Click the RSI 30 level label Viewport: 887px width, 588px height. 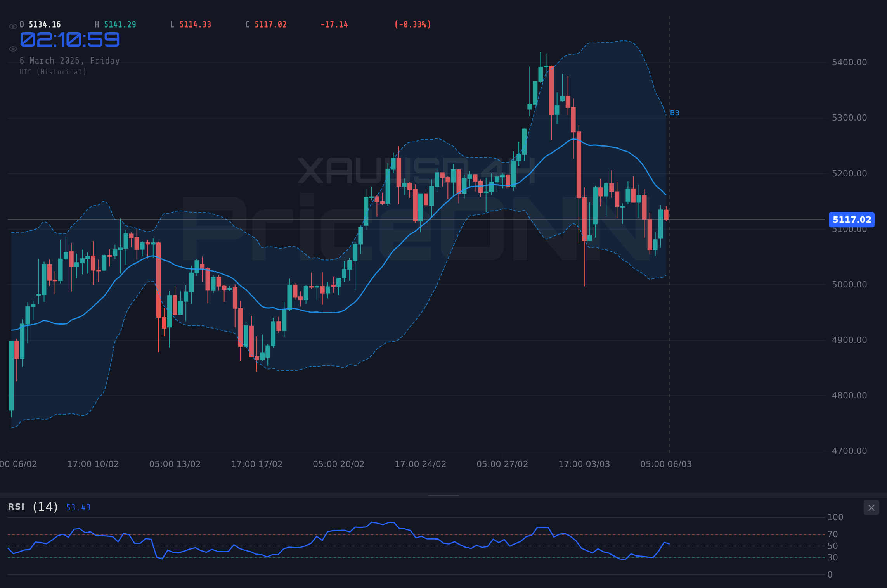click(x=833, y=558)
